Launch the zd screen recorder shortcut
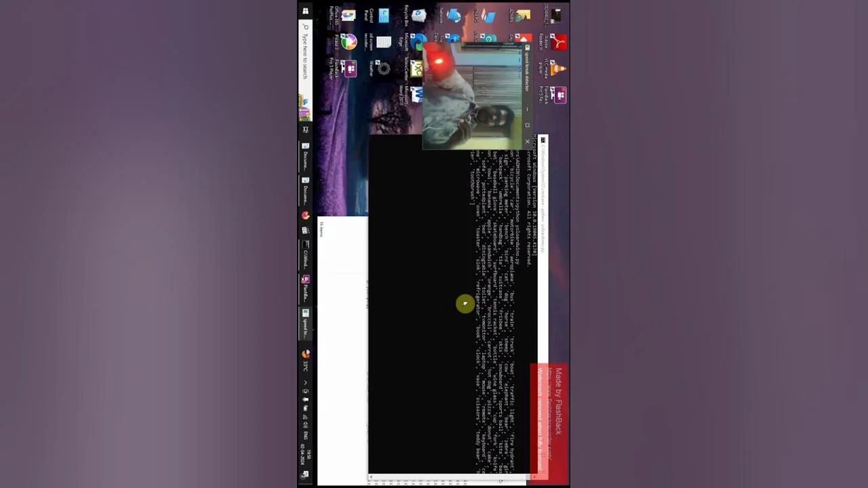Image resolution: width=868 pixels, height=488 pixels. 377,43
